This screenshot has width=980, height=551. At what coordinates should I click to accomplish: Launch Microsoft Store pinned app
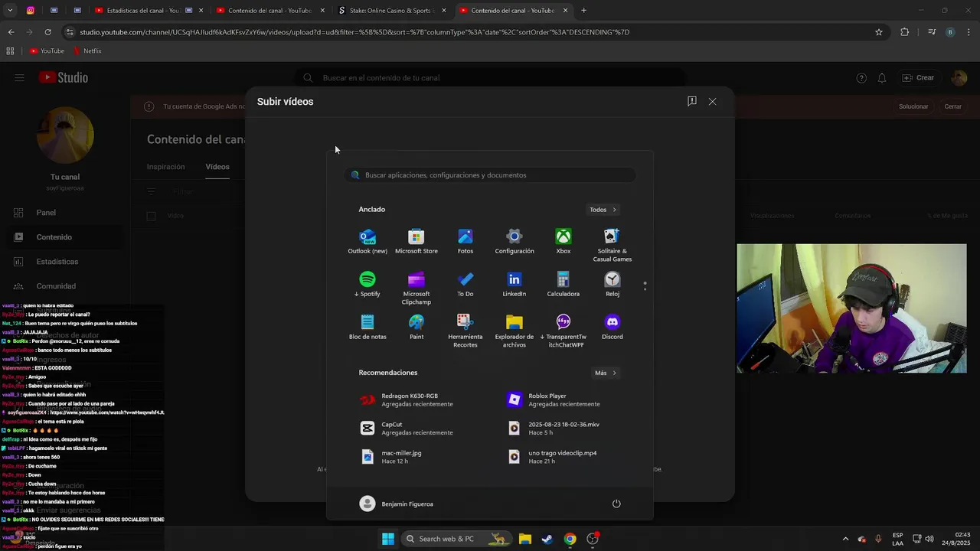click(416, 241)
